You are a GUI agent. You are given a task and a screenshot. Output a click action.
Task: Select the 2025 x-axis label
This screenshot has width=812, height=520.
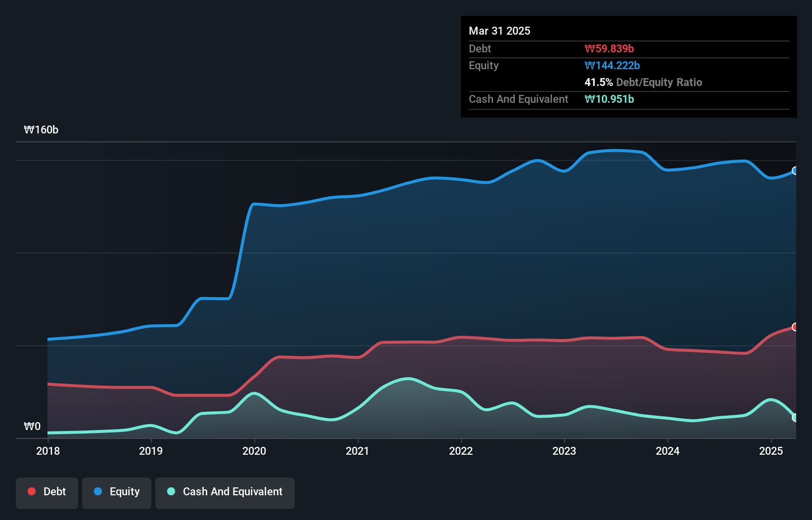tap(771, 451)
